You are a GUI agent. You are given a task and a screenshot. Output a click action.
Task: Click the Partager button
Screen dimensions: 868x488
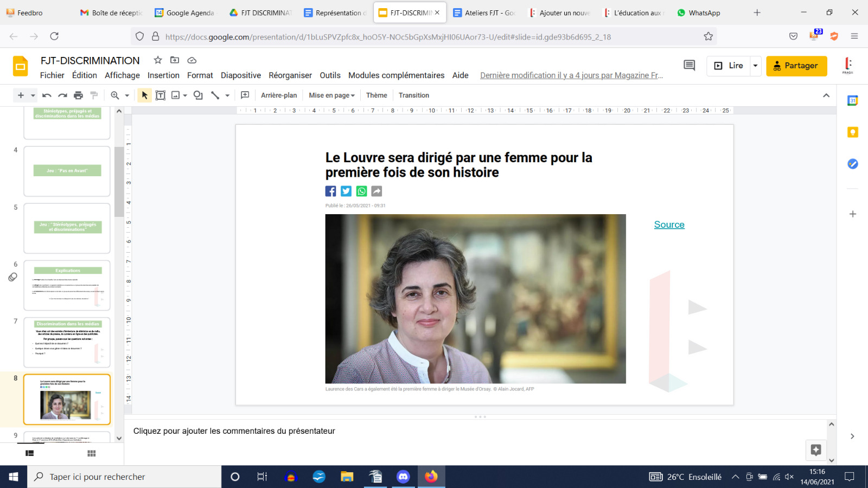(796, 66)
